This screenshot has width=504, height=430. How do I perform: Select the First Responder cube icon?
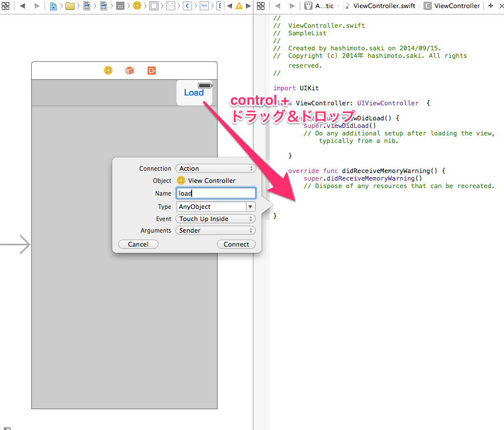[129, 70]
